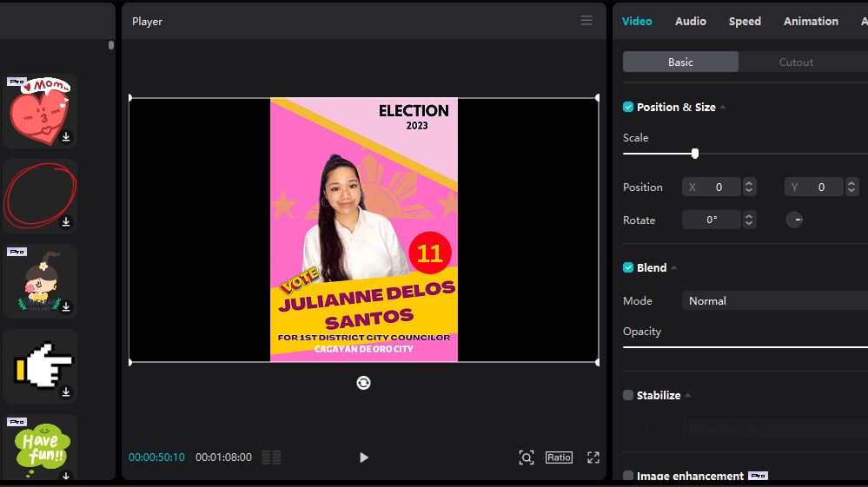Enable the Image enhancement checkbox
Image resolution: width=868 pixels, height=487 pixels.
tap(627, 476)
